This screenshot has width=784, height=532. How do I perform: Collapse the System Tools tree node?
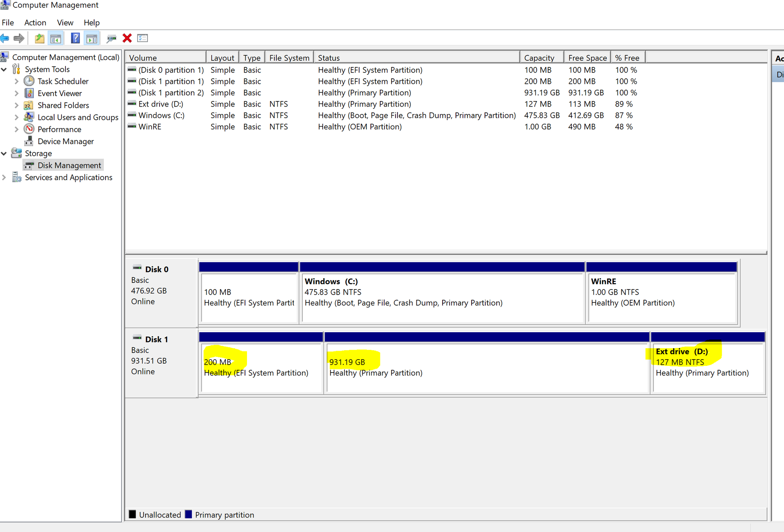coord(4,69)
